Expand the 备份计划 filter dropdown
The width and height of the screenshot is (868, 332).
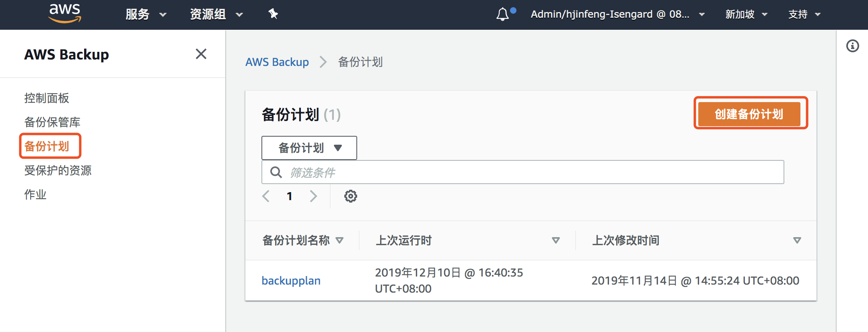coord(309,148)
